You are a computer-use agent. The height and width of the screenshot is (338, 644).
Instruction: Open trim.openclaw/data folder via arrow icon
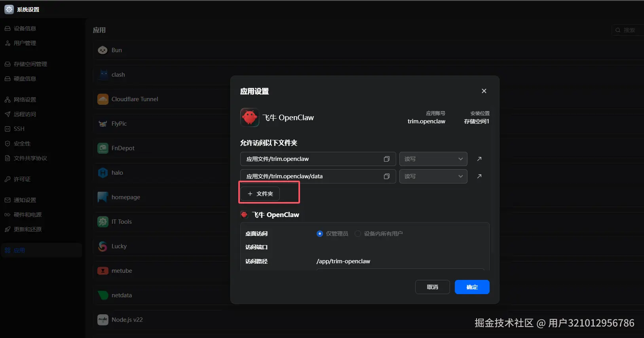479,176
